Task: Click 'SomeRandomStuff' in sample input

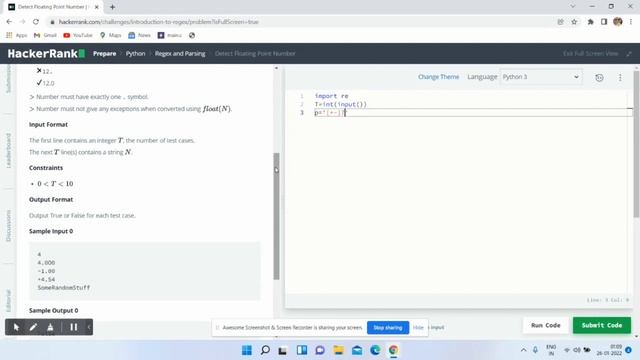Action: 64,287
